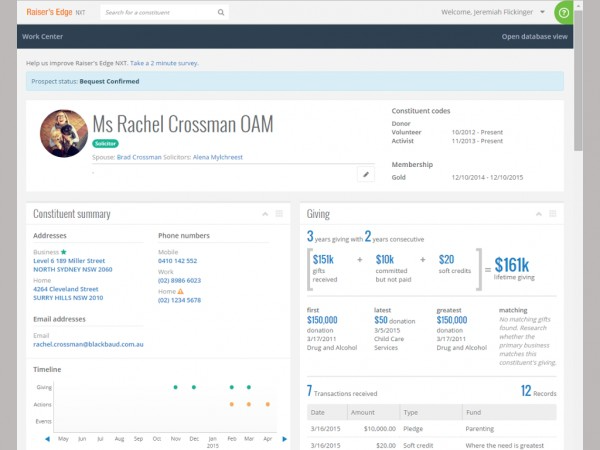The height and width of the screenshot is (450, 600).
Task: Click the Activist constituent code
Action: [403, 141]
